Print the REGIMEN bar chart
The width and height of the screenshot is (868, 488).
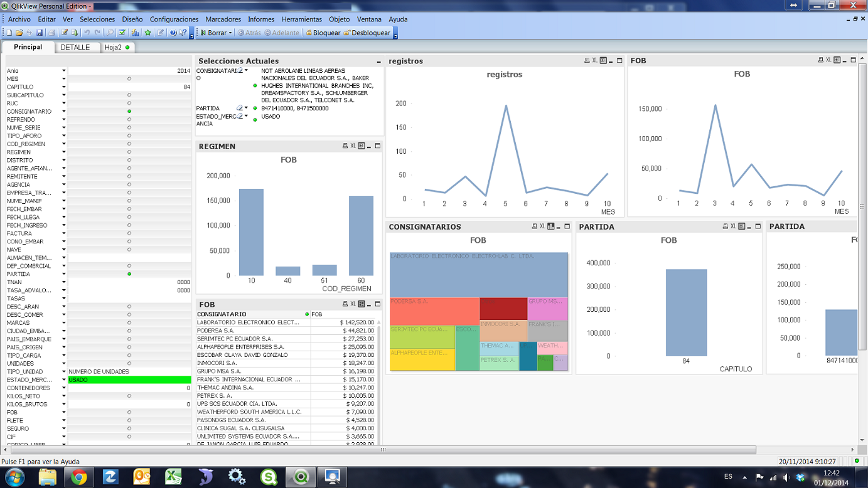click(x=345, y=146)
